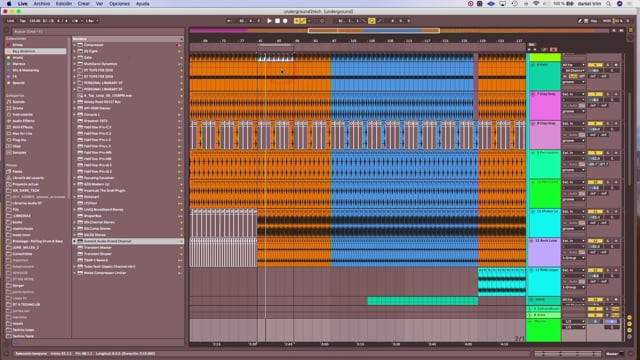Open the Opciones menu
Screen dimensions: 640x360
[119, 4]
